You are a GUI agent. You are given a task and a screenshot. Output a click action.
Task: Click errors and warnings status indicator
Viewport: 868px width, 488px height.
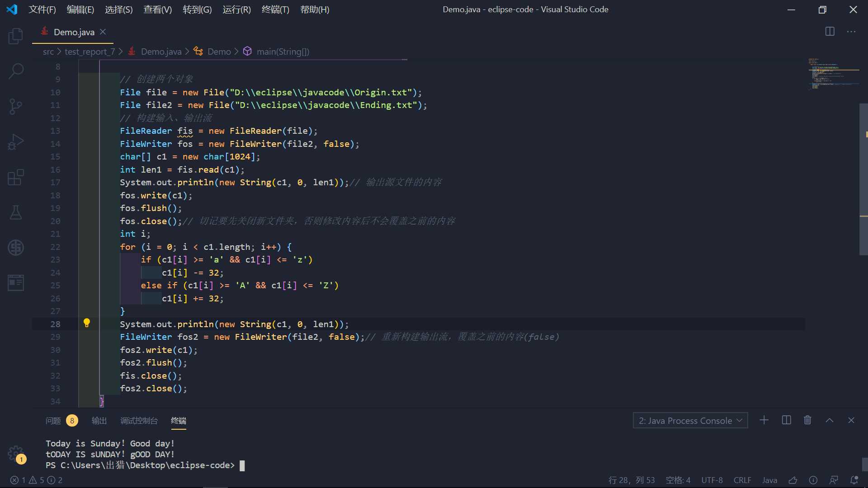[36, 480]
